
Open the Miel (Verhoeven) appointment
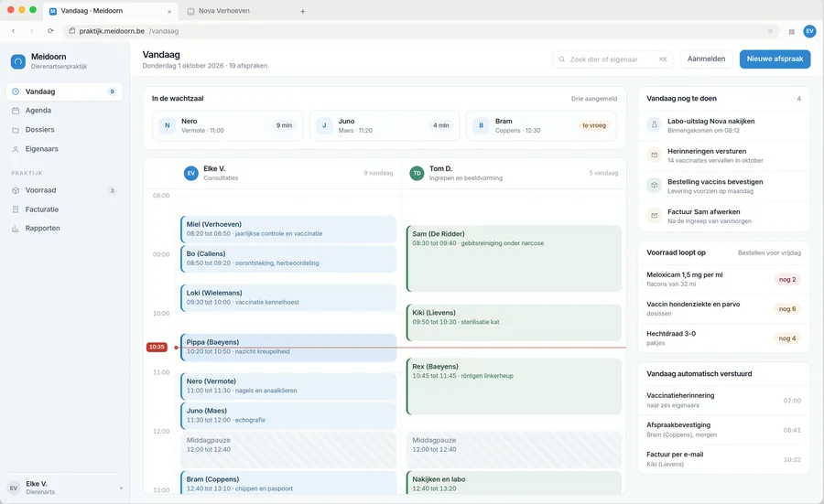point(288,229)
